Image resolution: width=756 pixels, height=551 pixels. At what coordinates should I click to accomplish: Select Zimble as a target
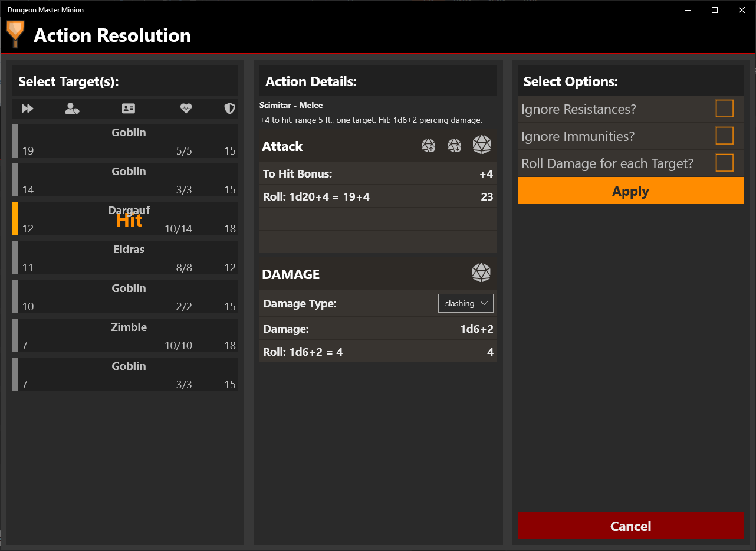129,336
